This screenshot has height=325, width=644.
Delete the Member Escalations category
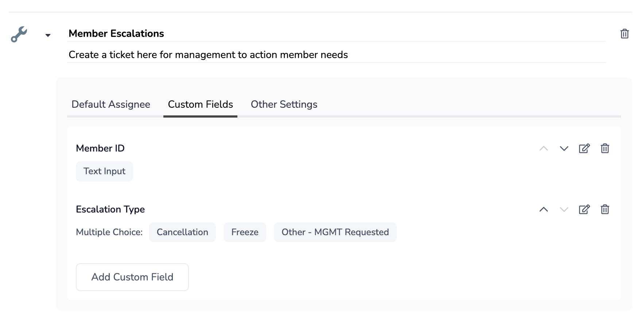coord(624,34)
